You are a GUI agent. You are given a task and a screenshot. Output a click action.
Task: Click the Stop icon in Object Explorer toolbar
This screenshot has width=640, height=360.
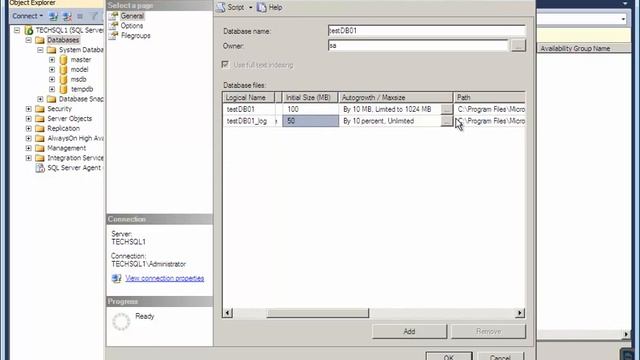80,16
